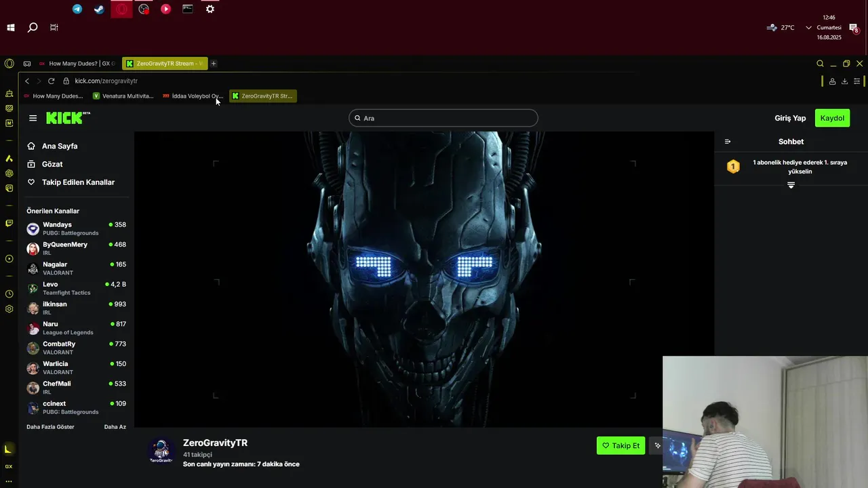868x488 pixels.
Task: Open the Twitch sidebar icon
Action: click(9, 223)
